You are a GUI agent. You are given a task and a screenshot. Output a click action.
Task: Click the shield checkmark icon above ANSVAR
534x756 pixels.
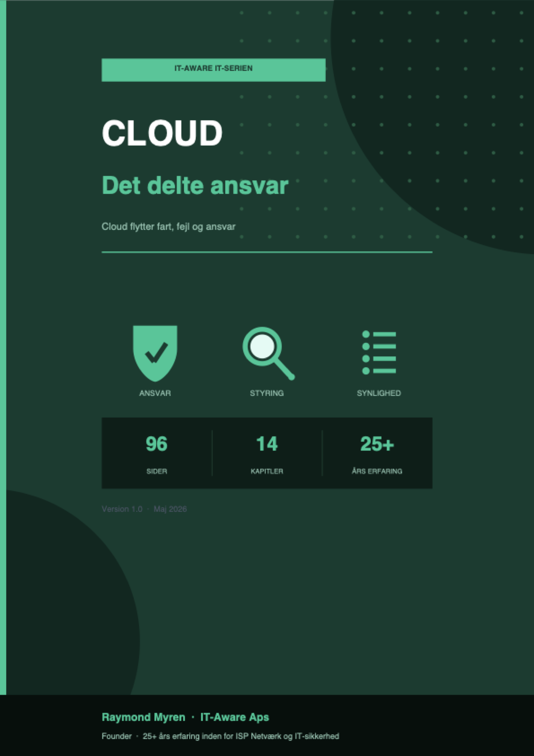point(155,353)
